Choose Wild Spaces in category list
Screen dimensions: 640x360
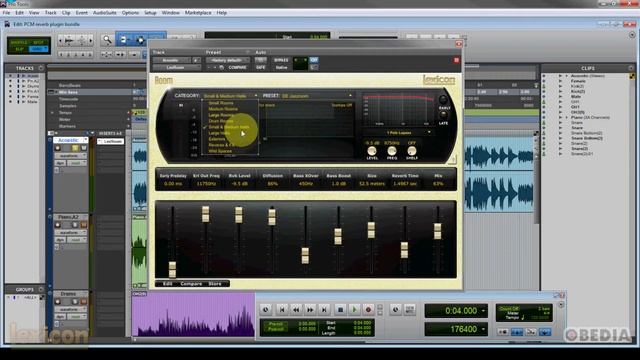220,151
